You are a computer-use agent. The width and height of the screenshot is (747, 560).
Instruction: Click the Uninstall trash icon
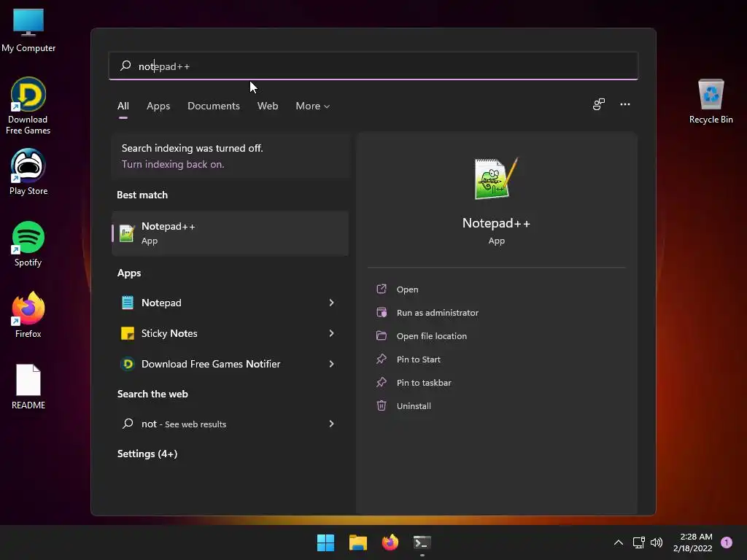(x=382, y=405)
